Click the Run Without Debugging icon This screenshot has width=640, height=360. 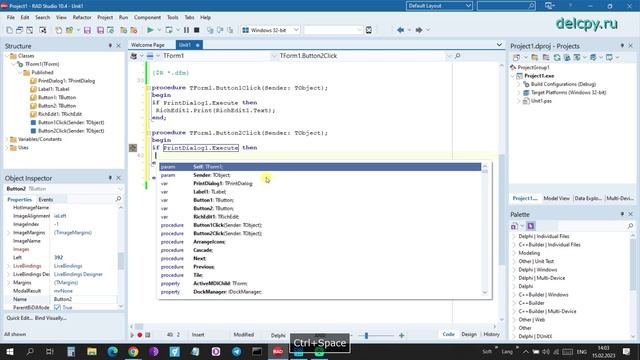[169, 30]
